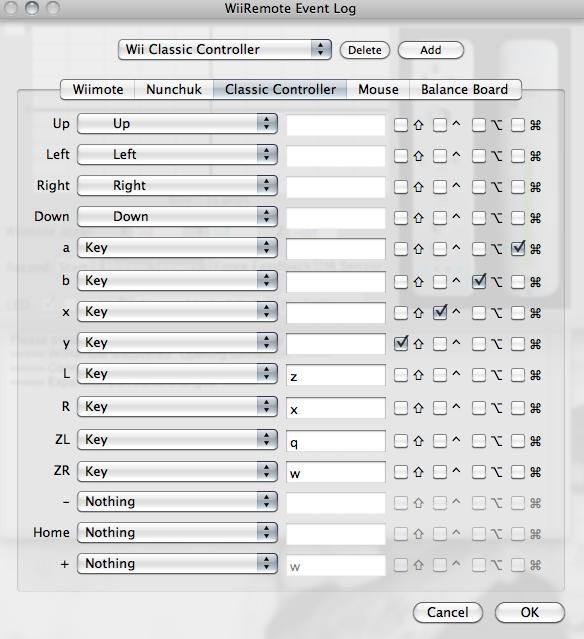The image size is (584, 639).
Task: Open the Left row action dropdown
Action: pos(177,154)
